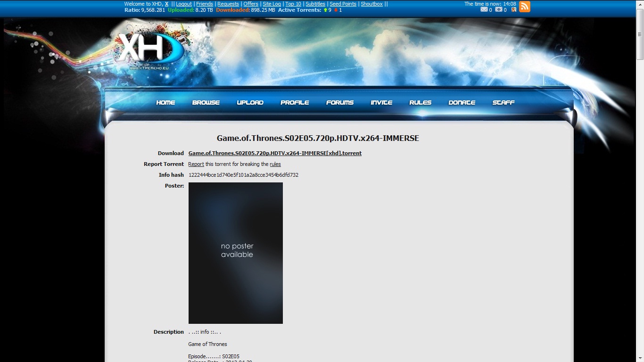
Task: Click the no poster available image
Action: coord(236,253)
